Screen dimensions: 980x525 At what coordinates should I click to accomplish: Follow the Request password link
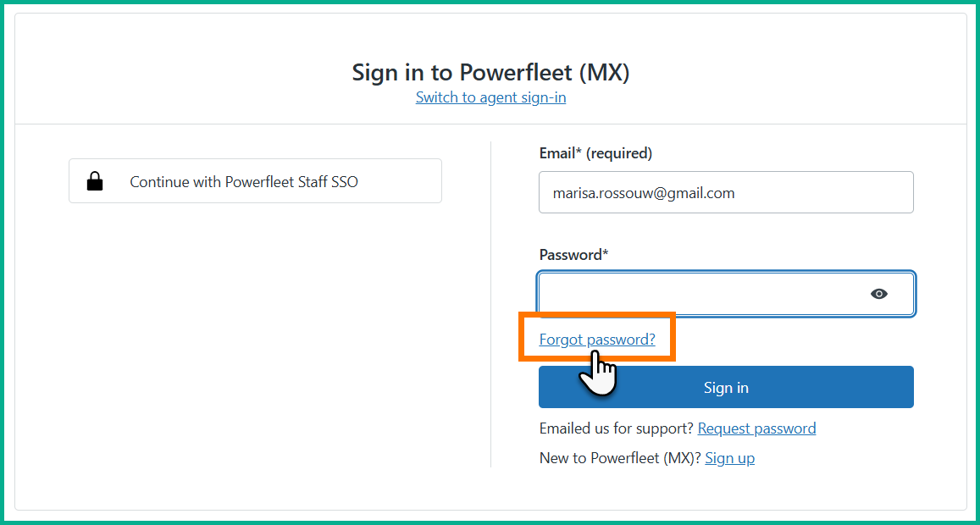tap(756, 428)
